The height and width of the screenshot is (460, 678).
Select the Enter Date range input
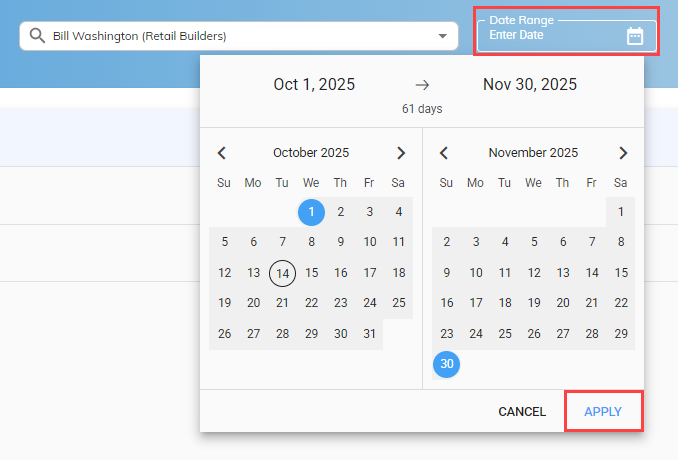pyautogui.click(x=566, y=35)
